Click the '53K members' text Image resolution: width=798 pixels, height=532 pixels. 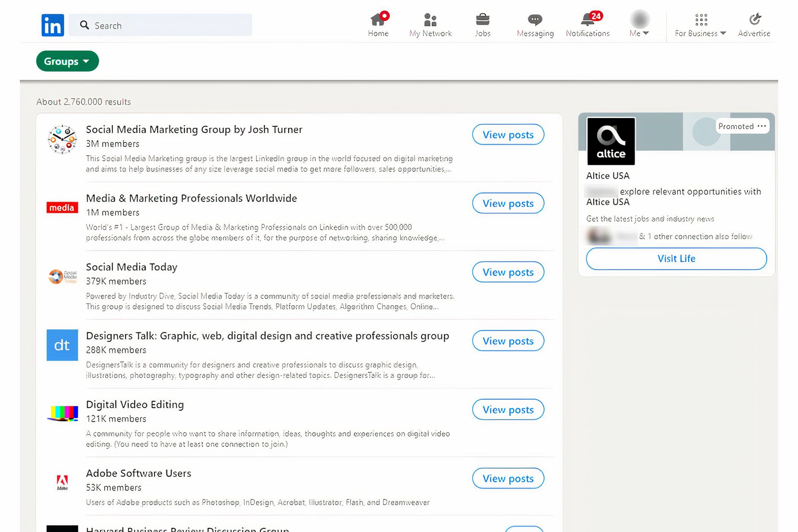coord(114,488)
